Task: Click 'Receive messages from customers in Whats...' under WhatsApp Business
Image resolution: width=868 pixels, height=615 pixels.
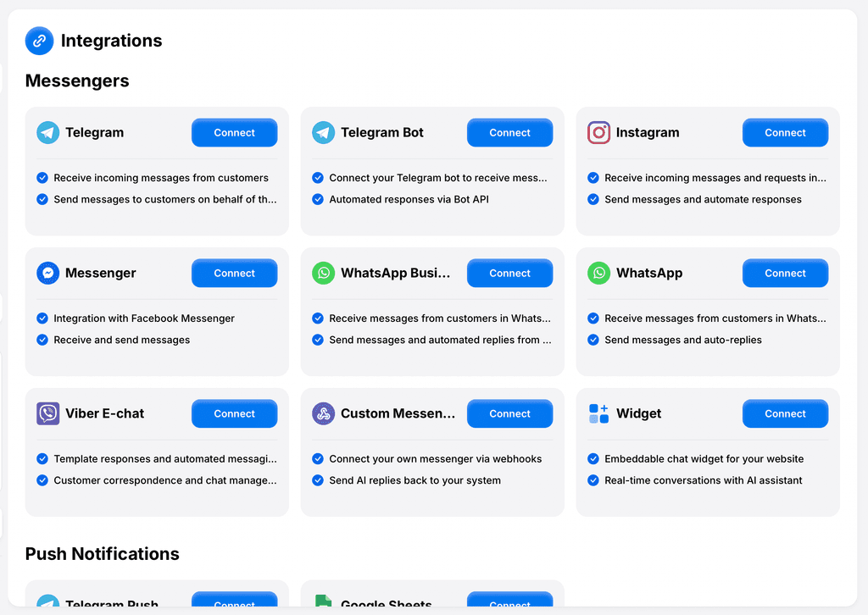Action: [x=440, y=318]
